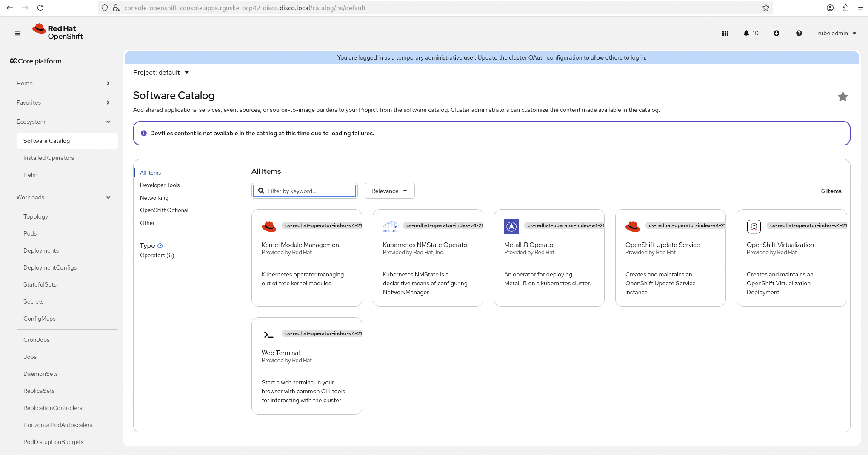Click the Type help info icon

click(160, 246)
